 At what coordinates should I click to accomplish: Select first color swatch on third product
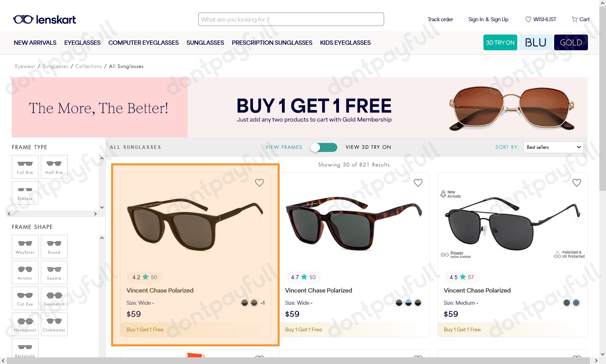point(567,303)
